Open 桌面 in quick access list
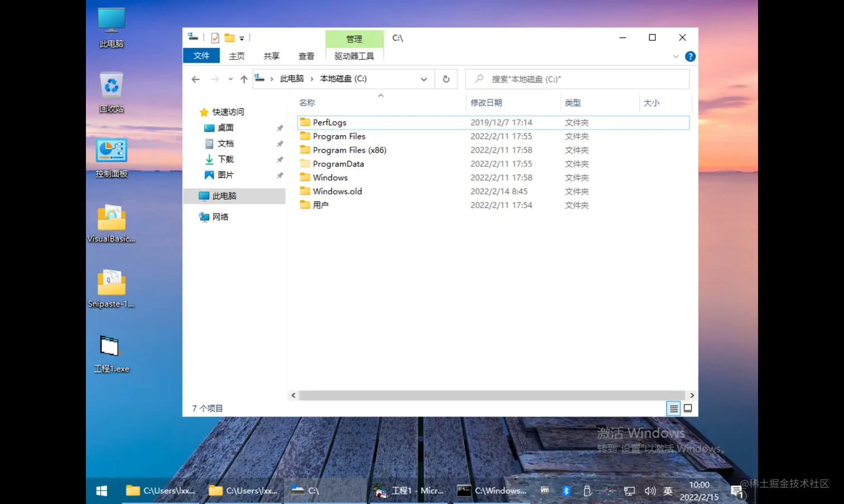Viewport: 844px width, 504px height. click(226, 128)
